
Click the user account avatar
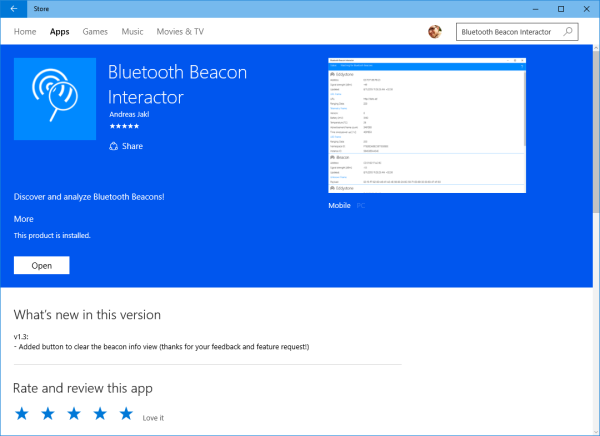pyautogui.click(x=435, y=32)
